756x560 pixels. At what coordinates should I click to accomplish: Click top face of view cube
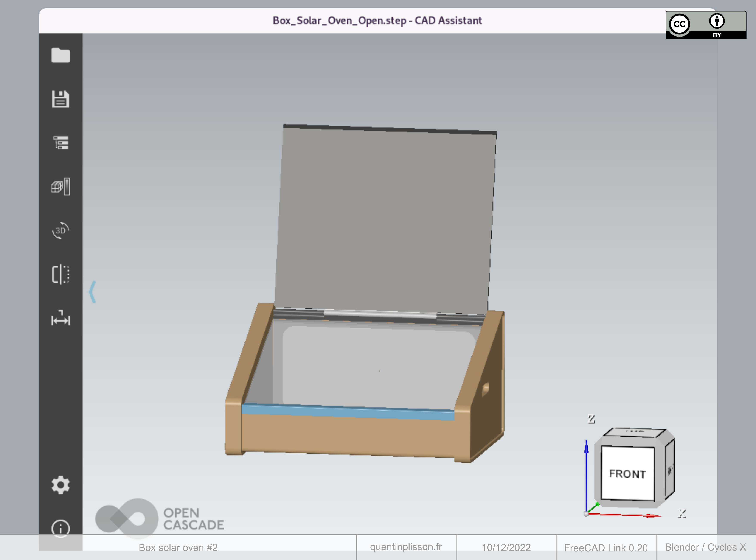pyautogui.click(x=635, y=432)
